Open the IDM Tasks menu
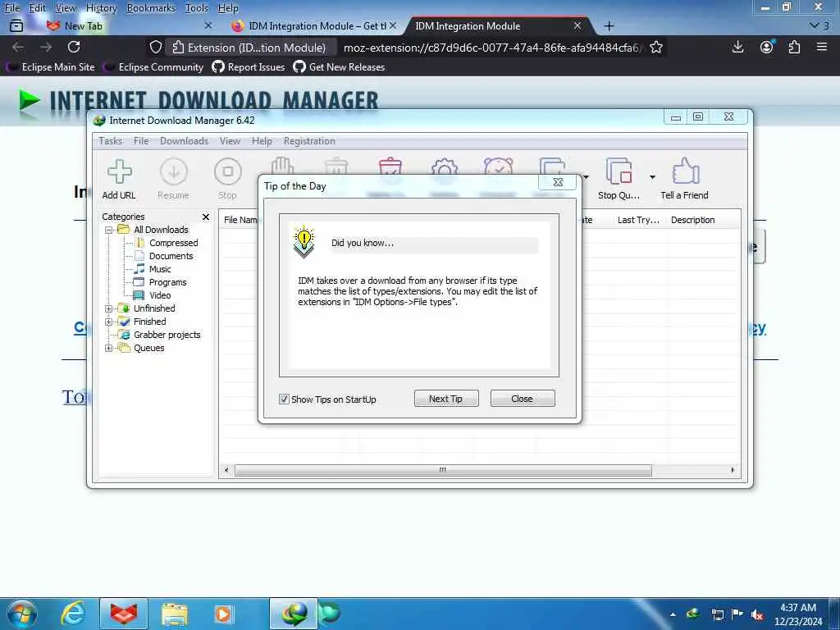The height and width of the screenshot is (630, 840). 111,141
